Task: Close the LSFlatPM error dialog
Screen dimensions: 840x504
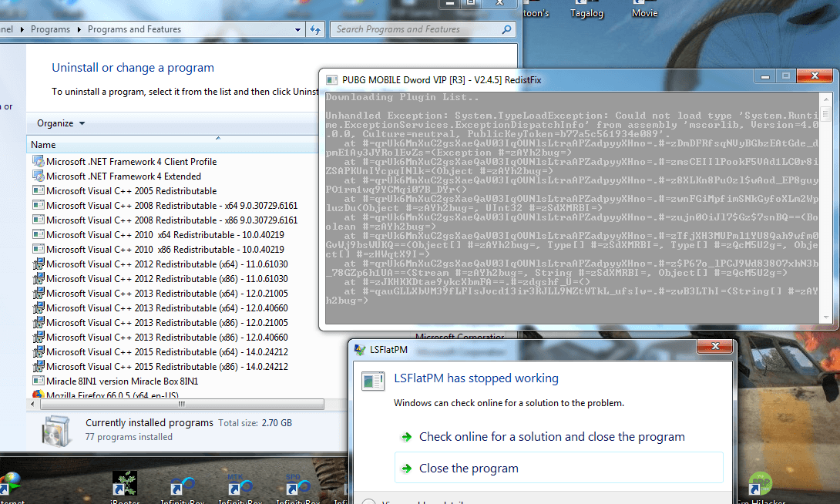Action: pyautogui.click(x=714, y=347)
